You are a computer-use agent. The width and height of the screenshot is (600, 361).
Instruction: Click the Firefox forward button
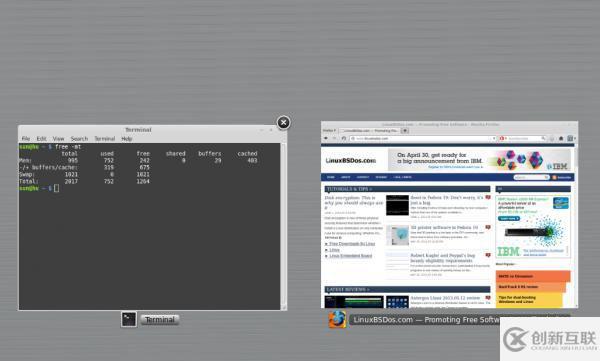tap(334, 138)
